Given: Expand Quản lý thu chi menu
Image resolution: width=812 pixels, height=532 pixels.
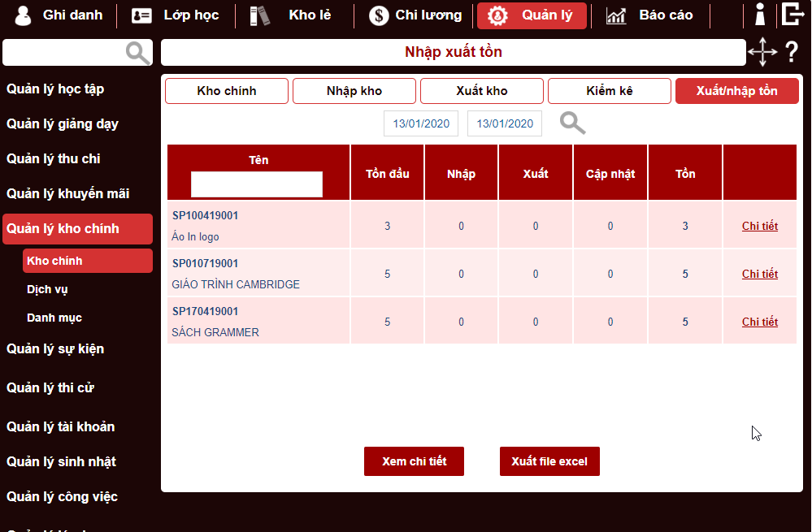Looking at the screenshot, I should point(54,159).
